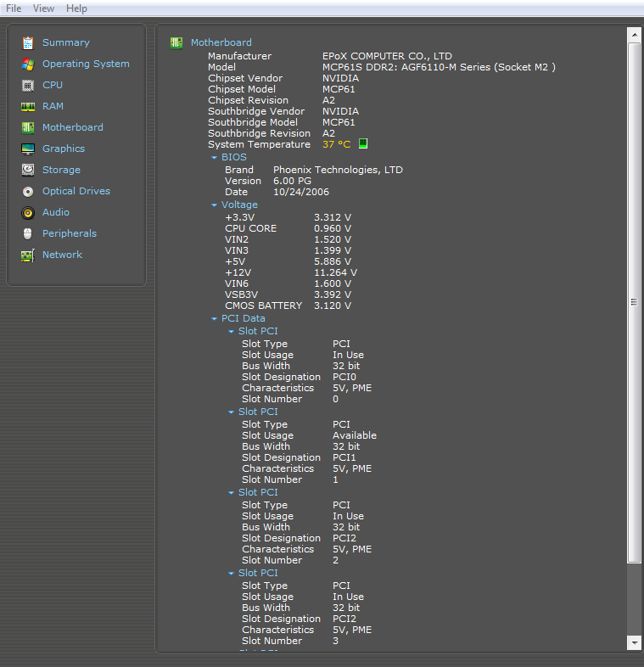
Task: Click the Optical Drives disc icon
Action: [x=28, y=192]
